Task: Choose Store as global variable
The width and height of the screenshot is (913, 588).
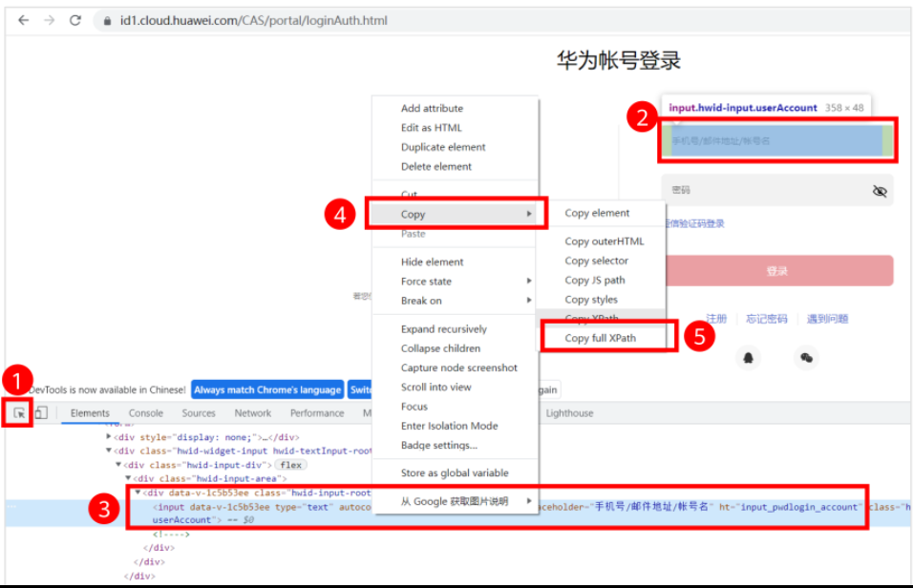Action: point(455,472)
